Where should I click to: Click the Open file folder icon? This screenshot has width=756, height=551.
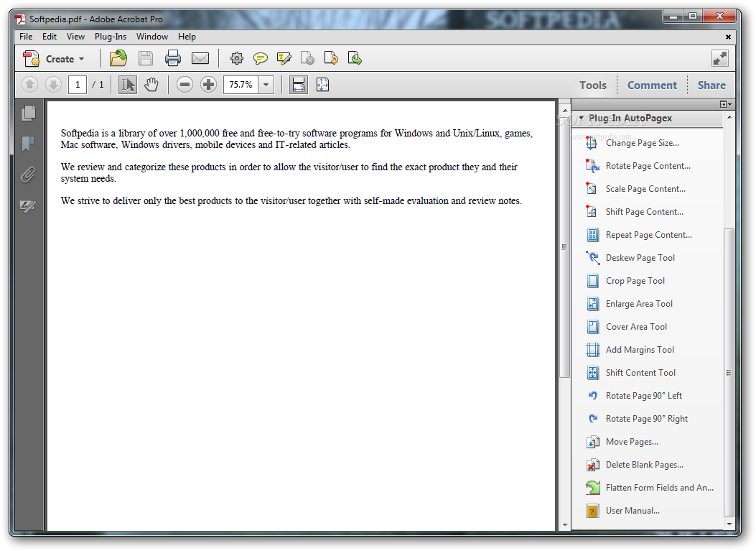(x=118, y=58)
